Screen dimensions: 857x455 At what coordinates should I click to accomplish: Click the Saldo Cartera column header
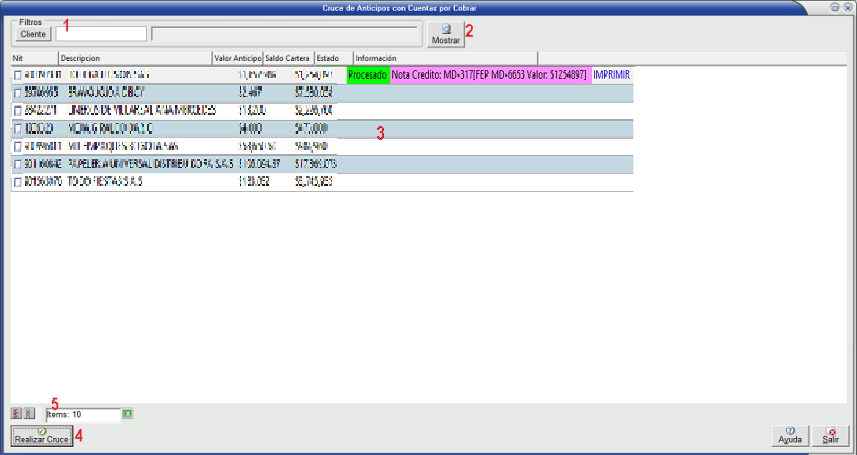pos(288,58)
